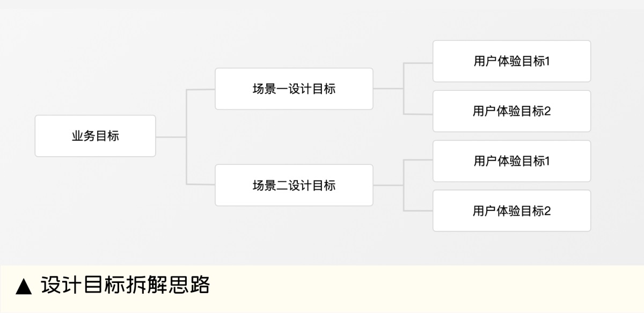Click the branch junction after 业务目标
The width and height of the screenshot is (644, 313).
tap(186, 137)
